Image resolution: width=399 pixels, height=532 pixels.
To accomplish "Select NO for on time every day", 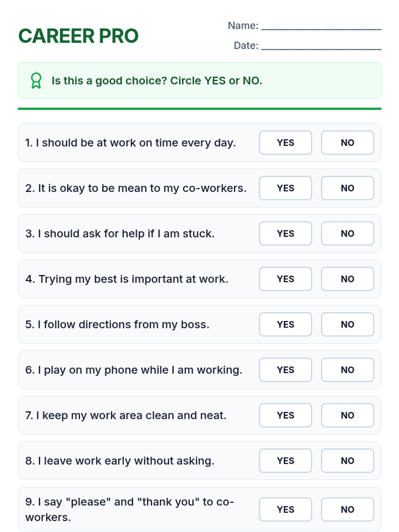I will [x=347, y=143].
